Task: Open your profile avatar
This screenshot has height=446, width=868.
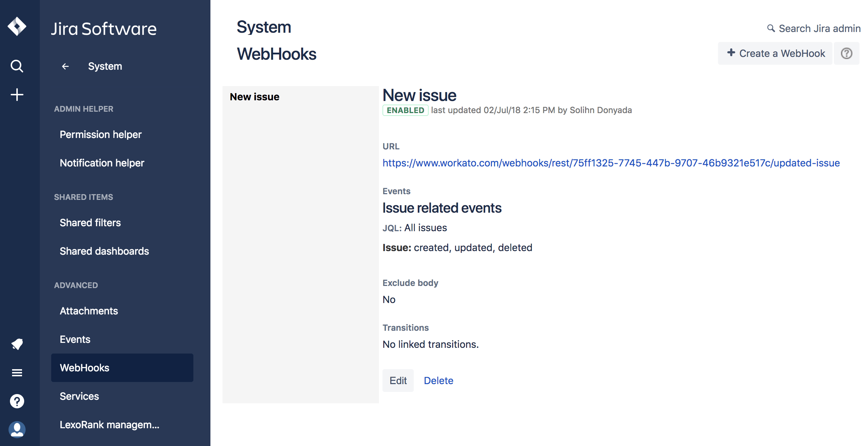Action: (17, 429)
